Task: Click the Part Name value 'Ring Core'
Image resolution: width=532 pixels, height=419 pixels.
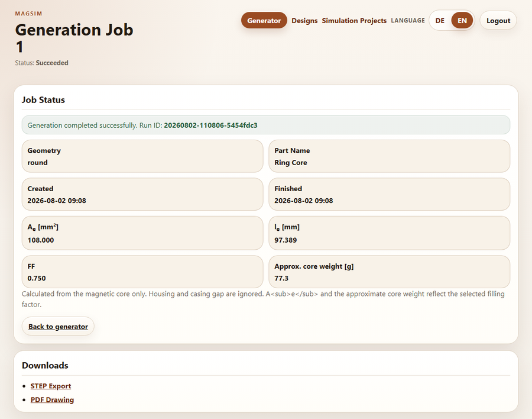Action: point(290,162)
